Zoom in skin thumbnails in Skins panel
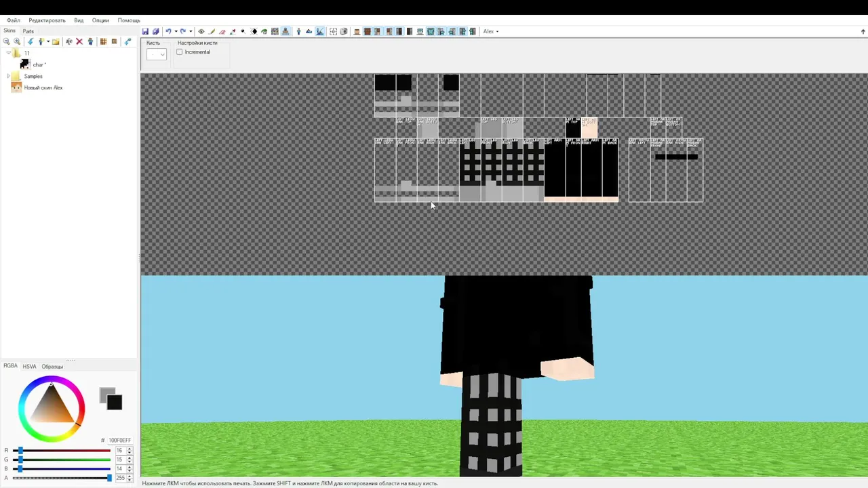868x488 pixels. click(x=17, y=41)
